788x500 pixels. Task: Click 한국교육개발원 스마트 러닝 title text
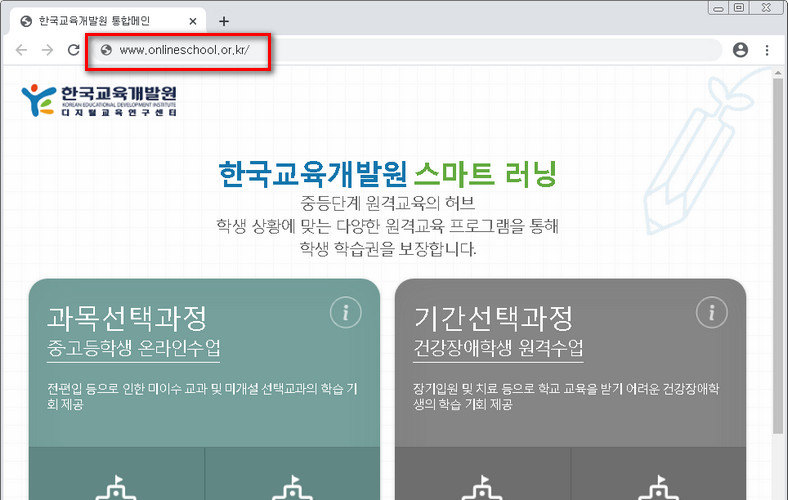(x=387, y=174)
